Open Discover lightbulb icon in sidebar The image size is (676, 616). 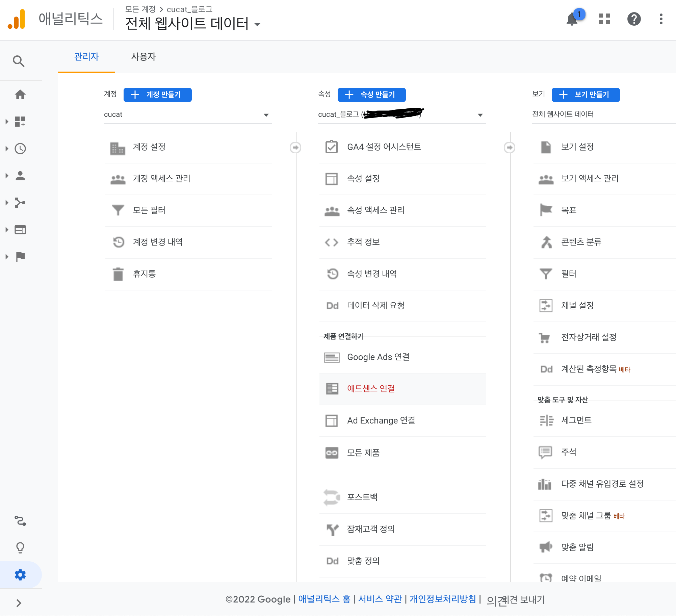tap(20, 548)
